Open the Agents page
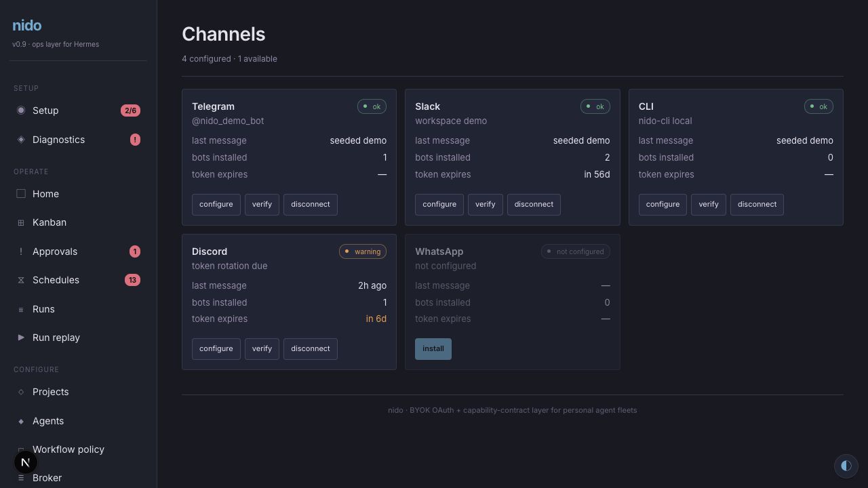Image resolution: width=868 pixels, height=488 pixels. (x=78, y=421)
